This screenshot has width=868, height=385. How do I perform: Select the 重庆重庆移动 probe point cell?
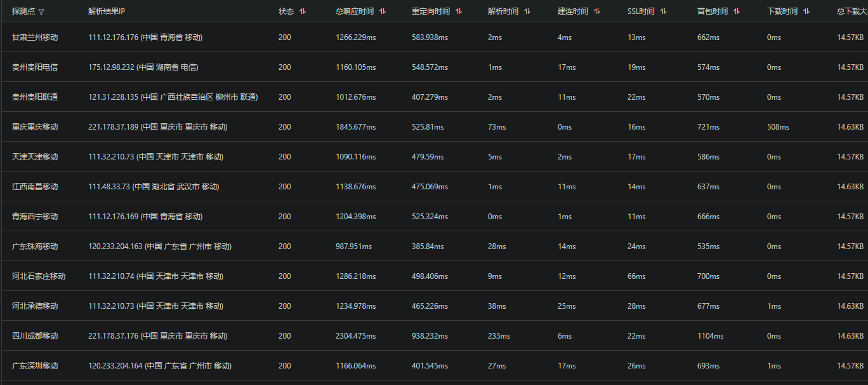tap(35, 127)
